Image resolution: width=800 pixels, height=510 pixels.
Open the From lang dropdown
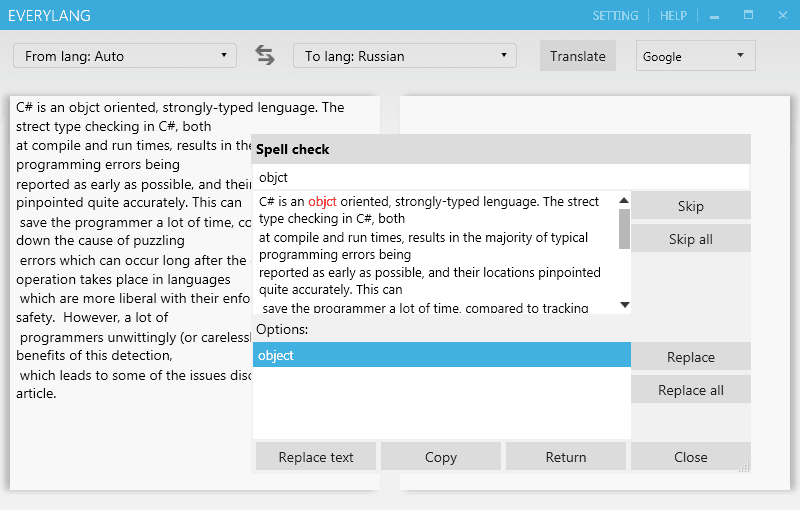click(125, 56)
